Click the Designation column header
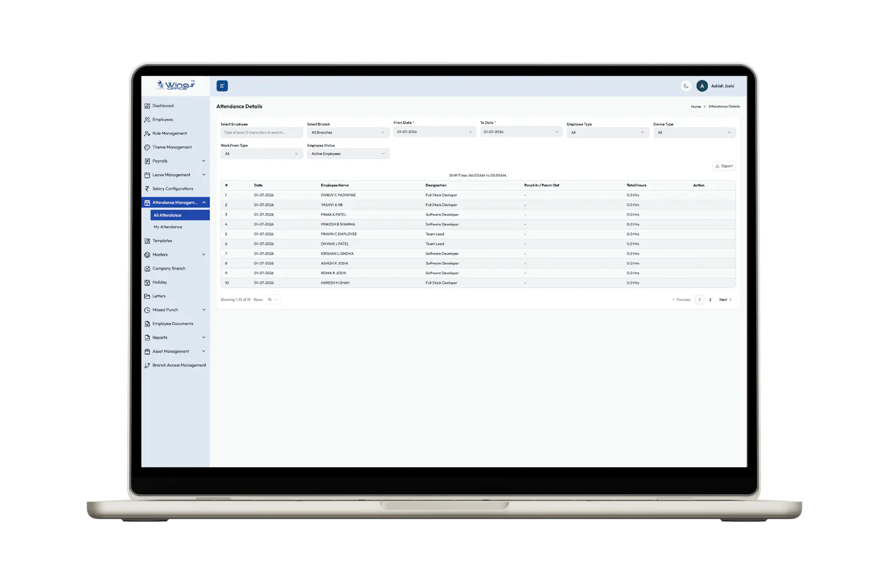Image resolution: width=882 pixels, height=588 pixels. tap(436, 185)
